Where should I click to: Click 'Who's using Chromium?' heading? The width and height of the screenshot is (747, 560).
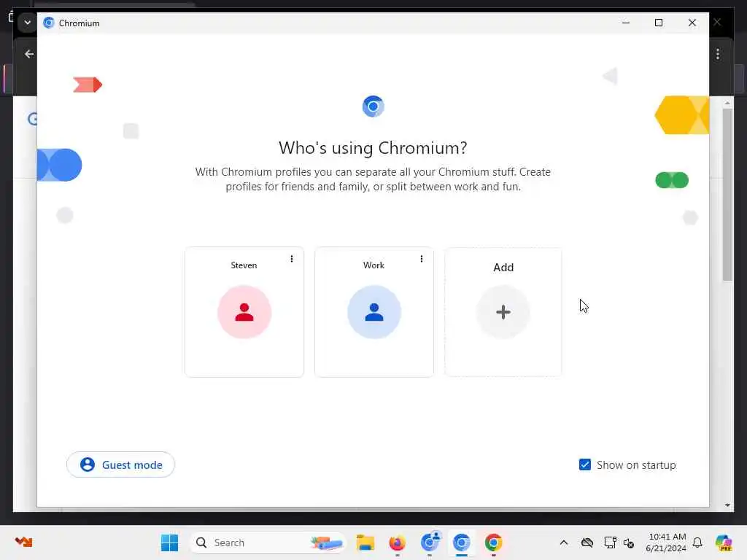(373, 147)
